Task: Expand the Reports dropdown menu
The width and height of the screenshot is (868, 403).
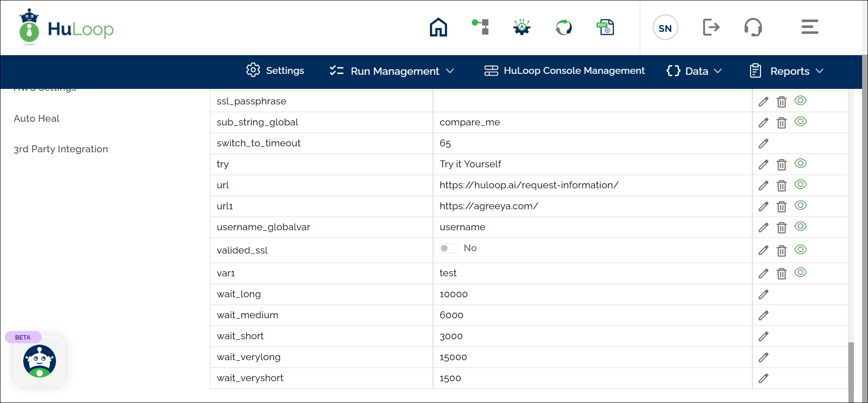Action: [786, 71]
